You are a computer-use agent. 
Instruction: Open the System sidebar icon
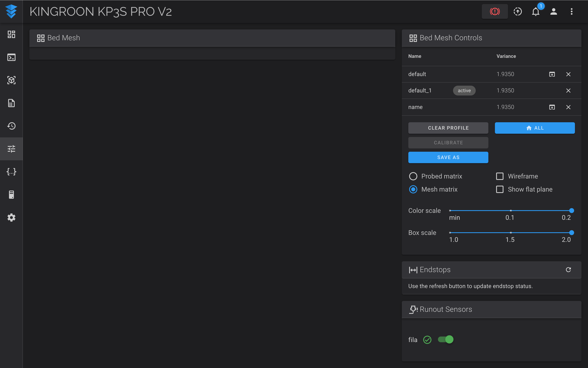tap(11, 194)
